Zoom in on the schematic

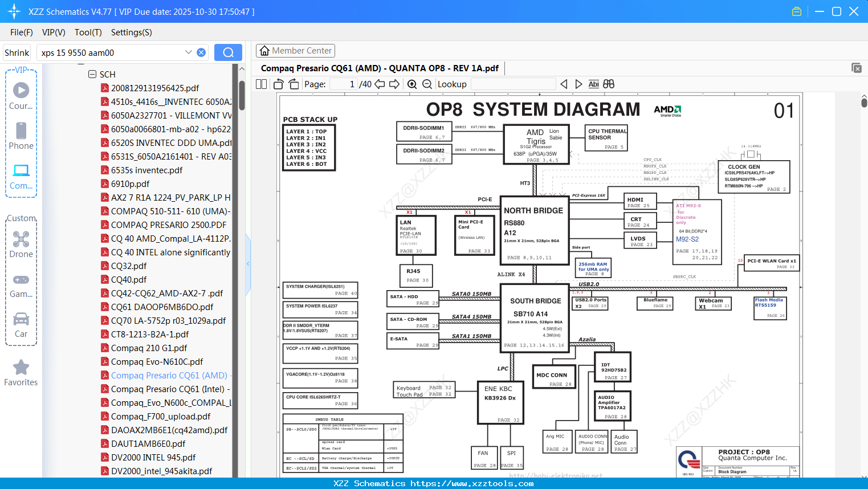pyautogui.click(x=412, y=84)
